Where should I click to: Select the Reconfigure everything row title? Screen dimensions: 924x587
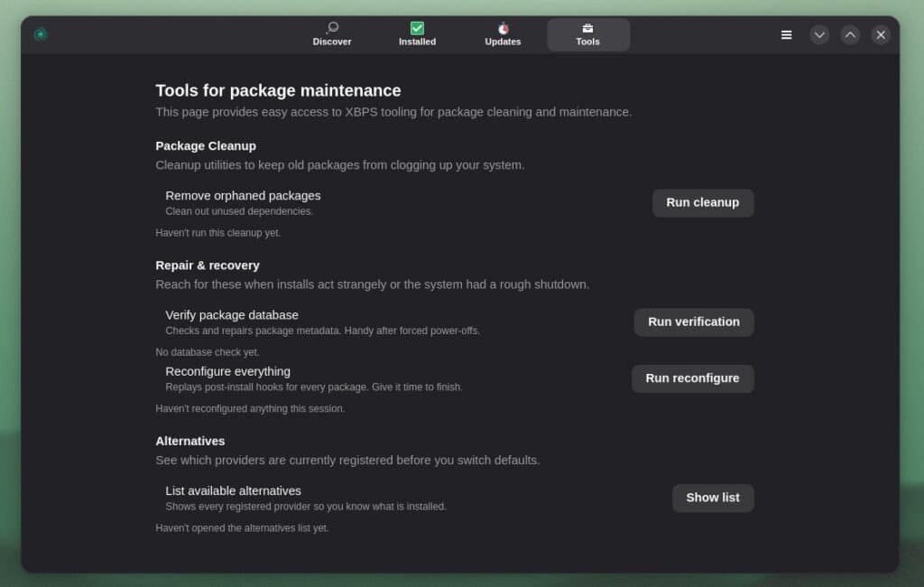(x=227, y=371)
